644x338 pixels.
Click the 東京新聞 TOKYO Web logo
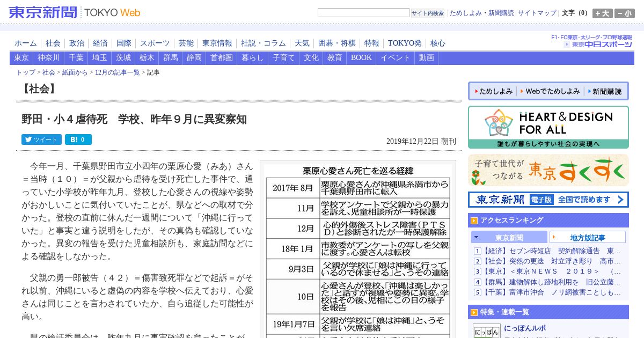click(x=75, y=12)
